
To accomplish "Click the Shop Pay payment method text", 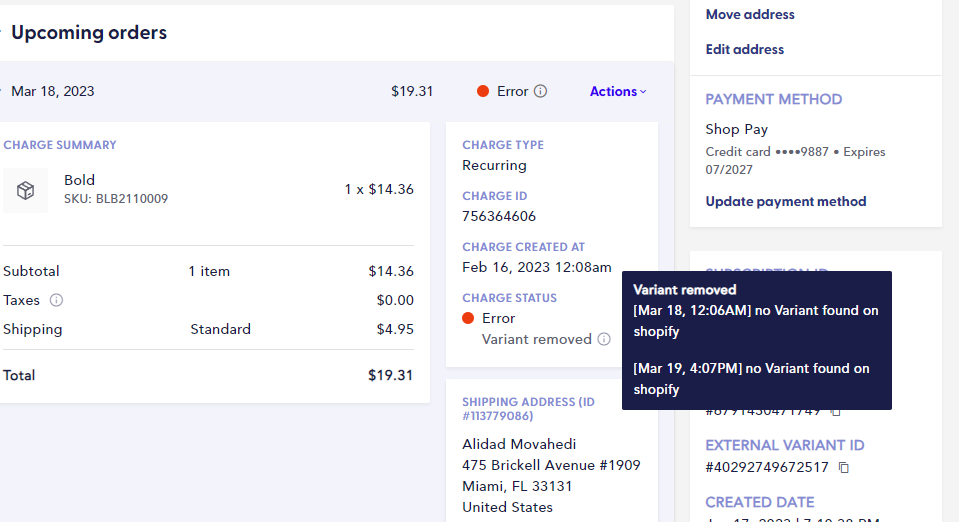I will point(736,129).
